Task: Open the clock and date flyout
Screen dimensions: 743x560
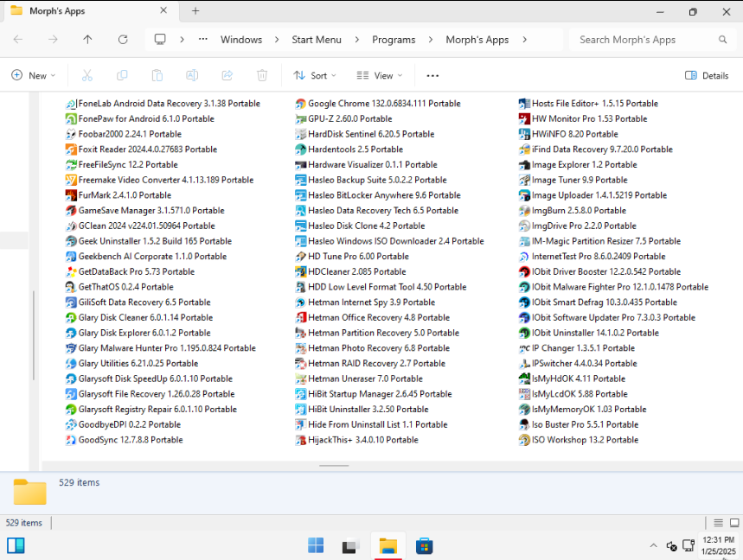Action: [719, 546]
